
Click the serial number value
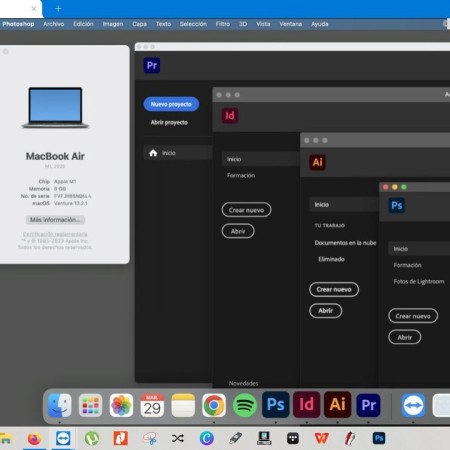pos(72,196)
